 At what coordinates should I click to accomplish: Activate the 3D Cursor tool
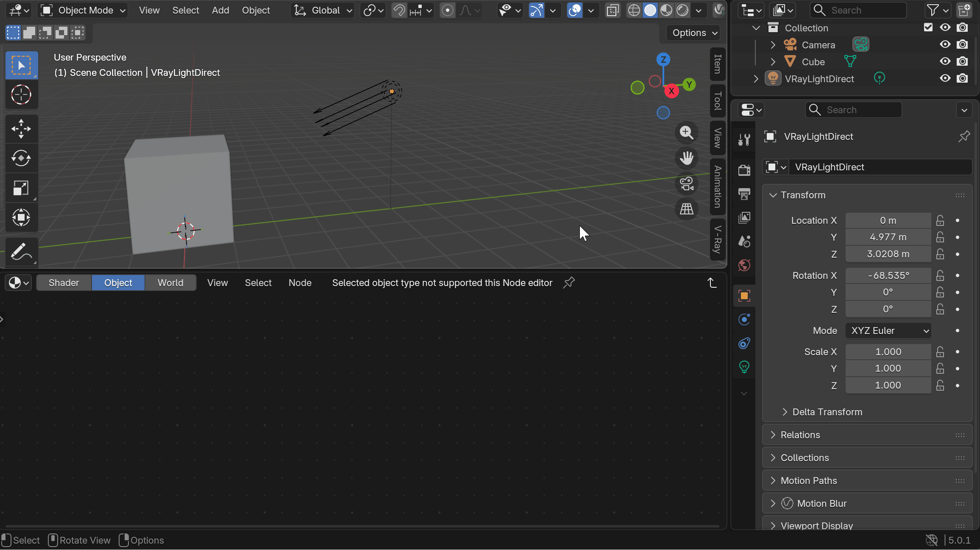21,94
